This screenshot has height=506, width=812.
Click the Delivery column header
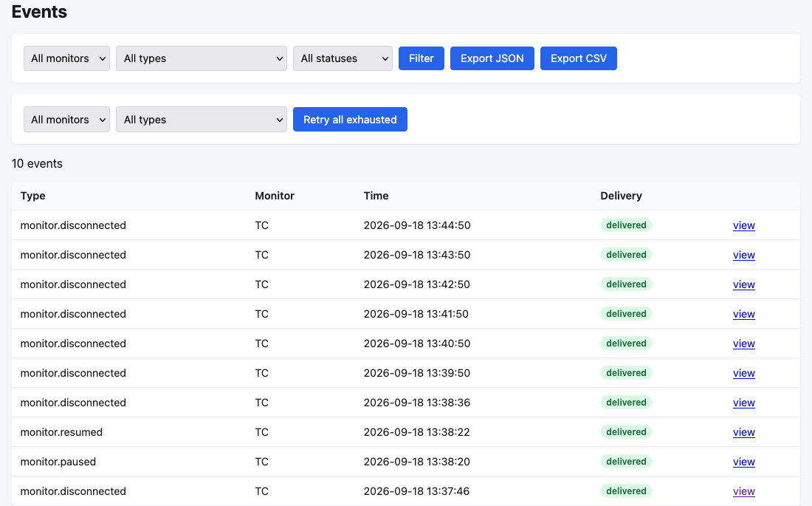pyautogui.click(x=621, y=196)
